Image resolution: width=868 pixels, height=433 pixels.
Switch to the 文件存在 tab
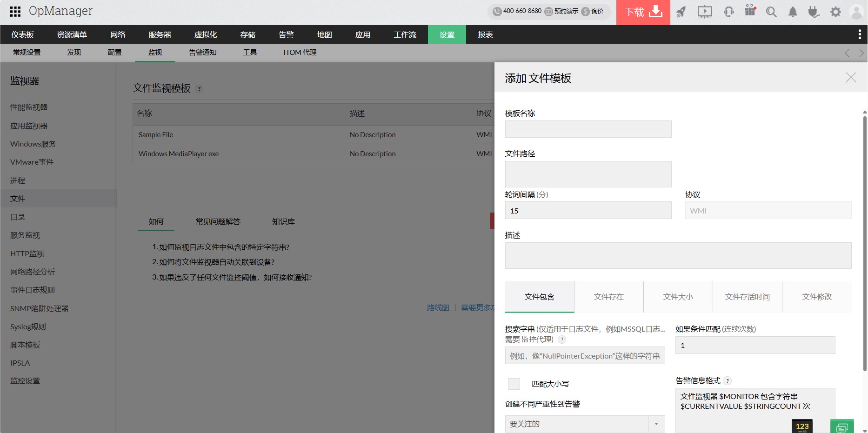[608, 297]
